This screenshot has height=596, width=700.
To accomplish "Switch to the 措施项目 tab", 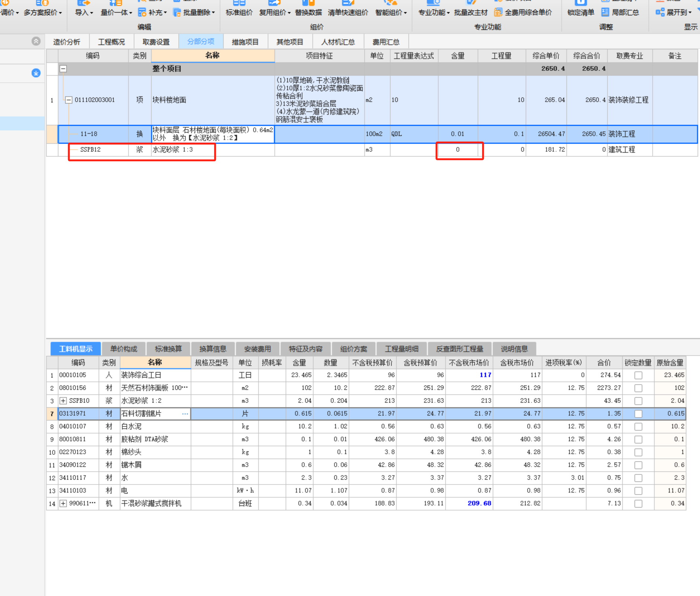I will 245,42.
